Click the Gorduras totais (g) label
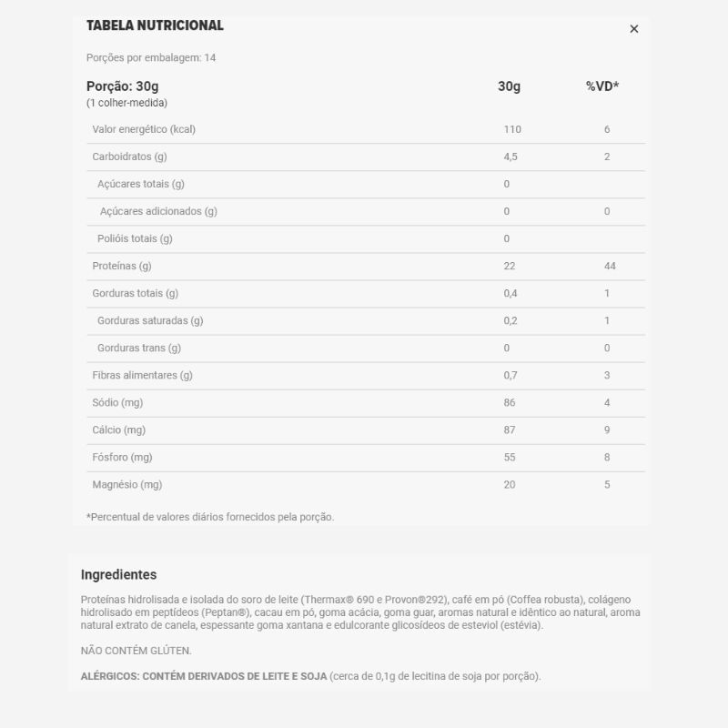This screenshot has width=728, height=728. pyautogui.click(x=135, y=293)
